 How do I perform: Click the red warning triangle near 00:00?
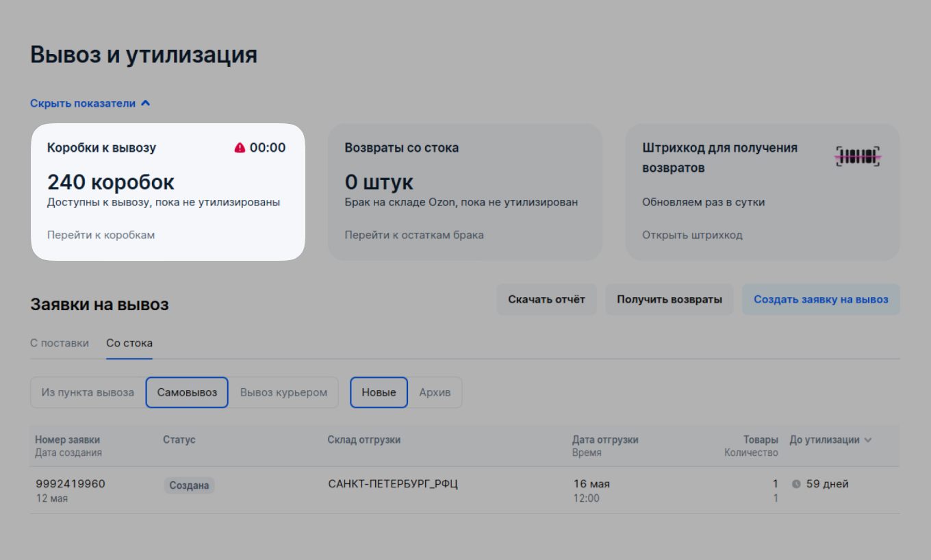click(x=239, y=147)
